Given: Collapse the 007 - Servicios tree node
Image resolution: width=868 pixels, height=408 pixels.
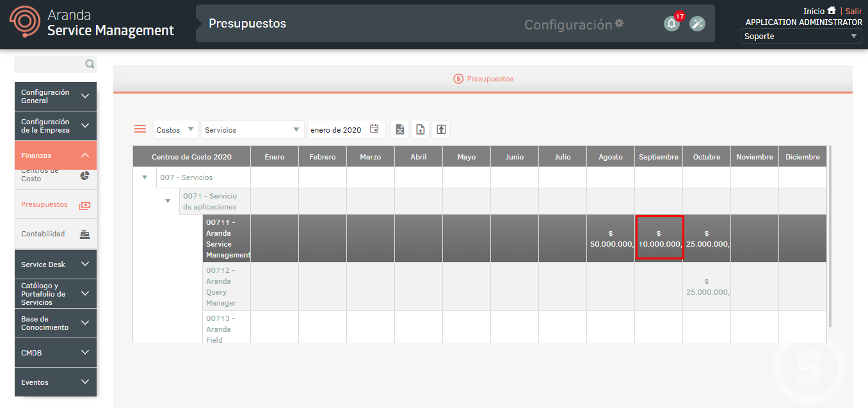Looking at the screenshot, I should point(145,177).
